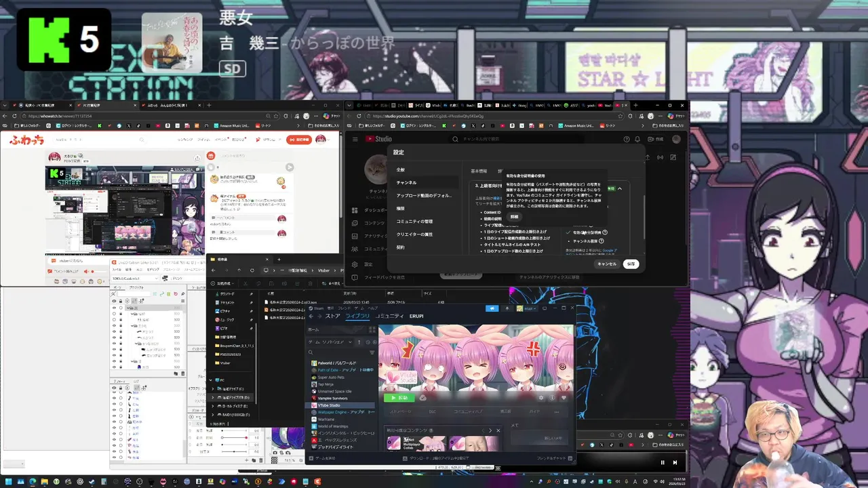Bookmark the YouTube Studio page with the star

click(x=620, y=116)
